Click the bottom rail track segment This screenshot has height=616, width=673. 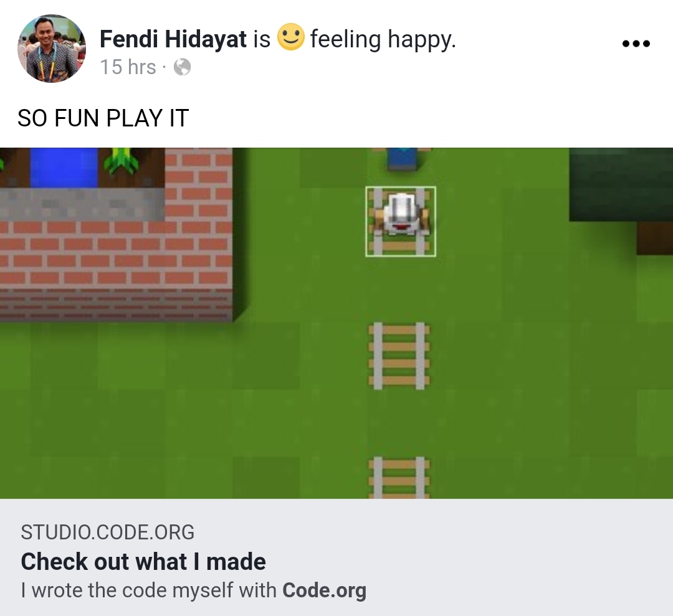[x=399, y=478]
